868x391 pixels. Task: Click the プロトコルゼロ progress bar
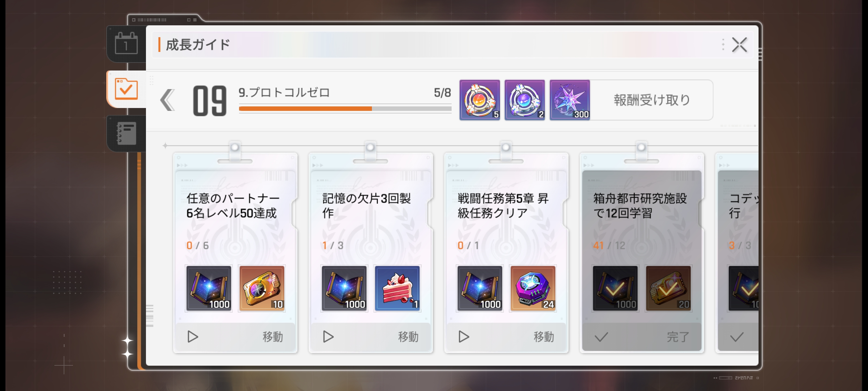[345, 109]
